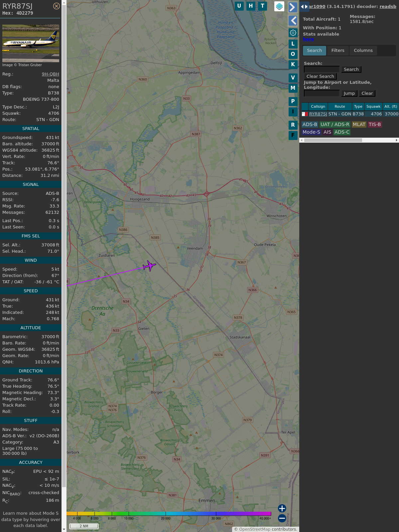Toggle the Mode-S source legend
Viewport: 399px width, 532px height.
pyautogui.click(x=311, y=132)
